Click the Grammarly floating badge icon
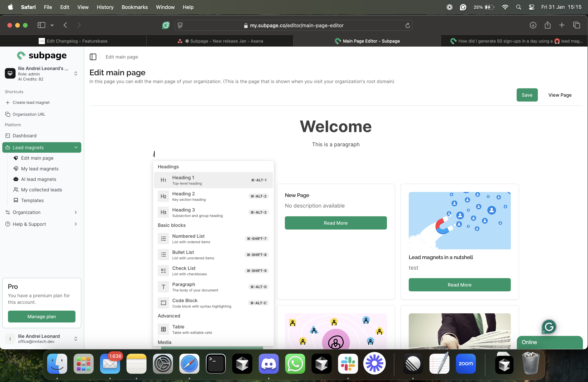This screenshot has height=382, width=588. tap(549, 327)
